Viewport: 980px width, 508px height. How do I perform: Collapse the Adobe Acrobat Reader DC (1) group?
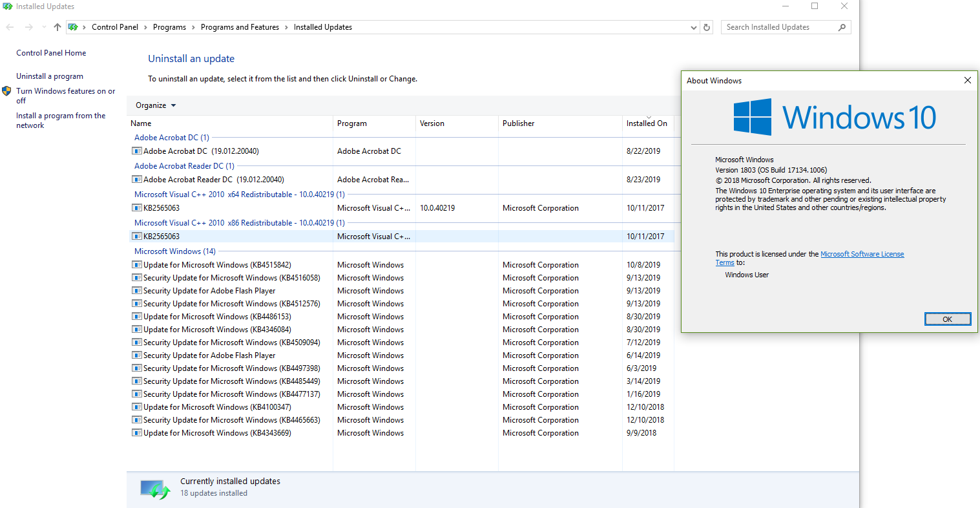point(184,166)
